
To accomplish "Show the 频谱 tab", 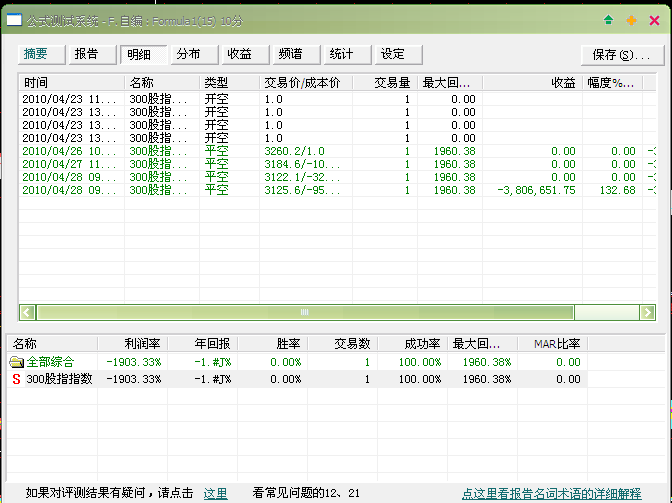I will 291,55.
